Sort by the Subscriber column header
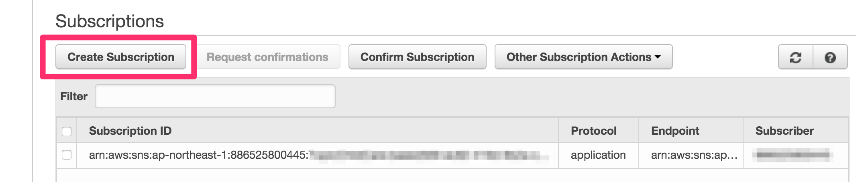 (x=784, y=131)
